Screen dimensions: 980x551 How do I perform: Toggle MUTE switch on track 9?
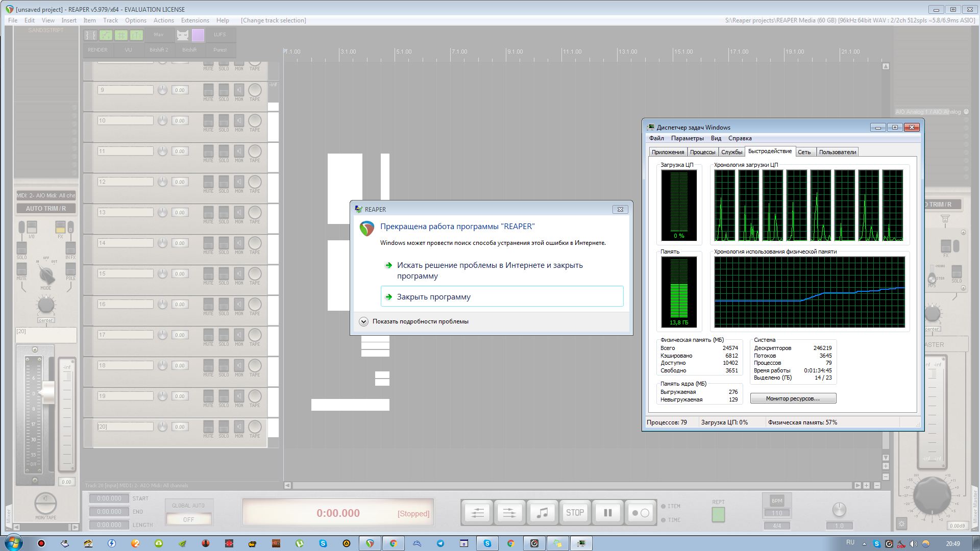[x=208, y=90]
